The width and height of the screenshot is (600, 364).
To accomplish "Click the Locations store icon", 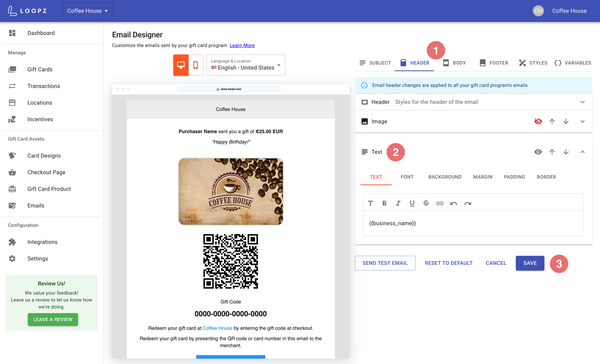I will coord(12,103).
